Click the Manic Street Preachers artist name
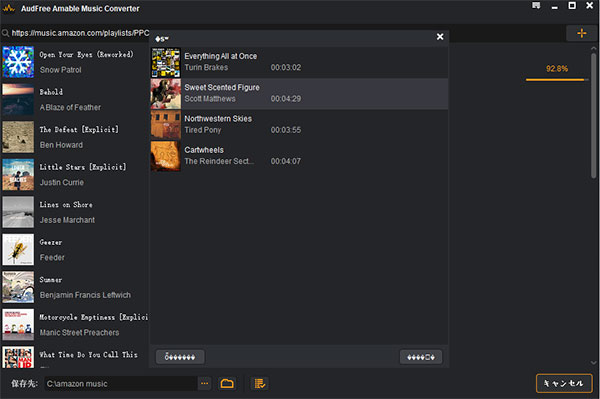This screenshot has height=399, width=600. pyautogui.click(x=80, y=332)
